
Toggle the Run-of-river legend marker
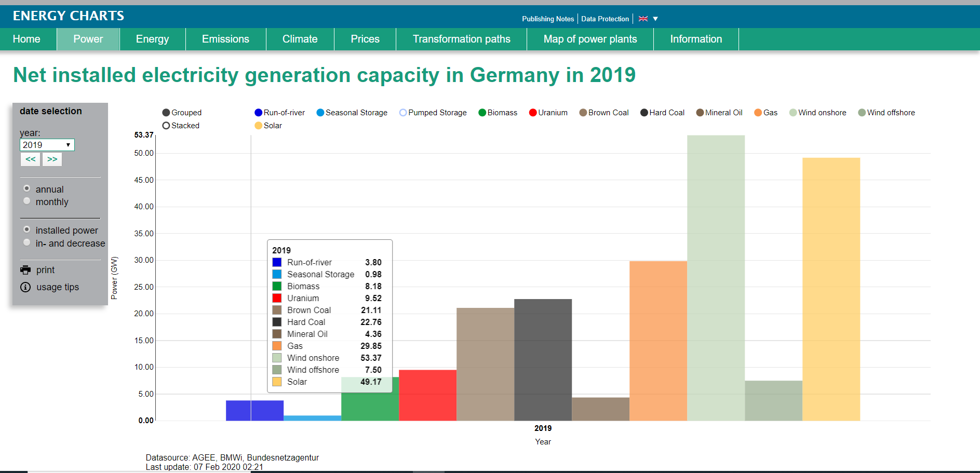coord(258,113)
